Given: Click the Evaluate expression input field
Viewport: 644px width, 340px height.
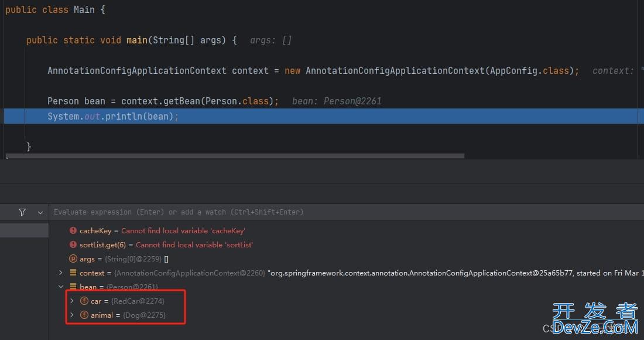Looking at the screenshot, I should tap(234, 212).
